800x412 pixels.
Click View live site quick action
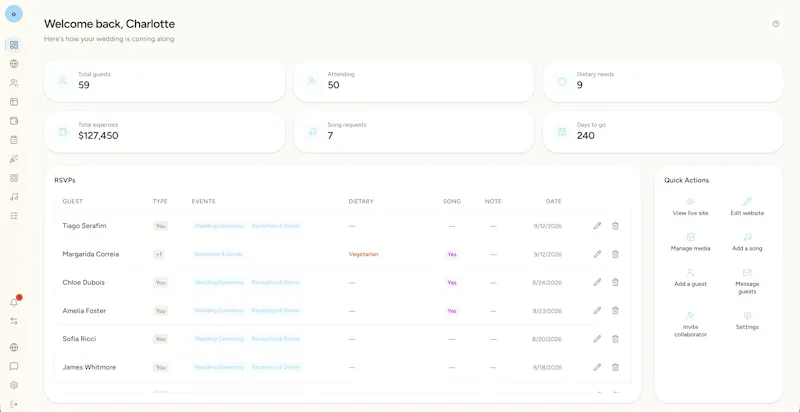pos(690,207)
